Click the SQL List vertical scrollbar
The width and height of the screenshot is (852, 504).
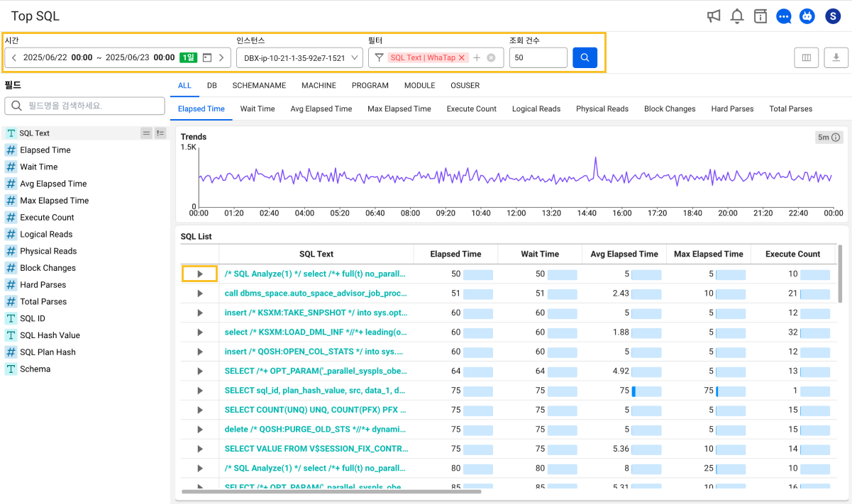841,274
